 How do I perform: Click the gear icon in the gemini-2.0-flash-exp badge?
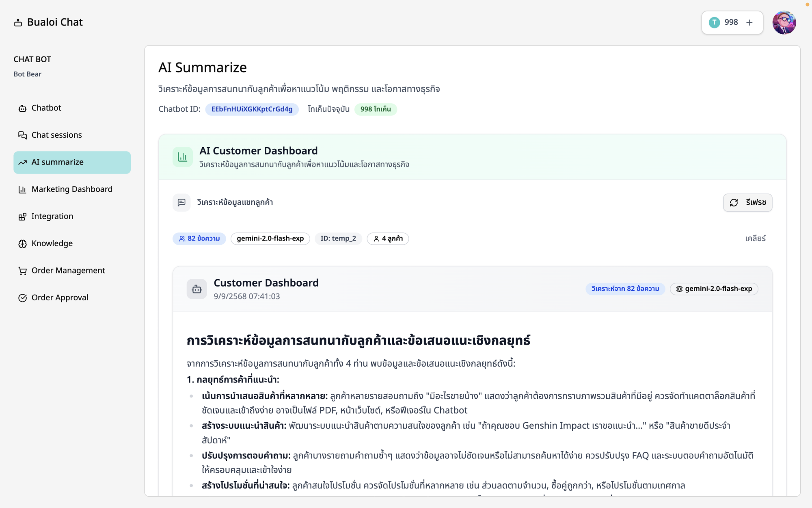tap(679, 289)
